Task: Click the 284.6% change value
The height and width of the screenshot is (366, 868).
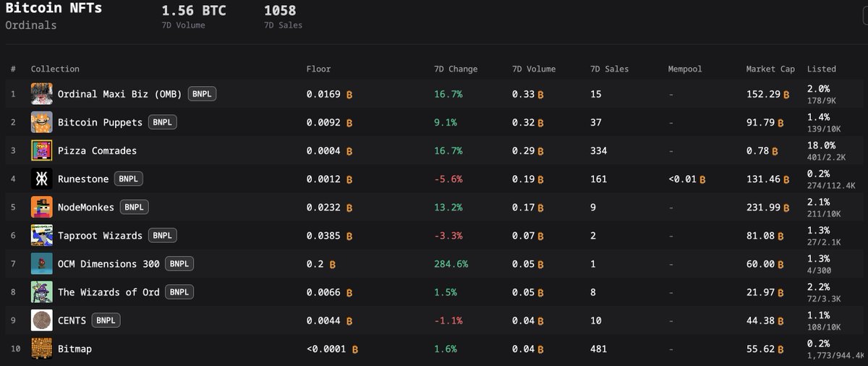Action: point(451,264)
